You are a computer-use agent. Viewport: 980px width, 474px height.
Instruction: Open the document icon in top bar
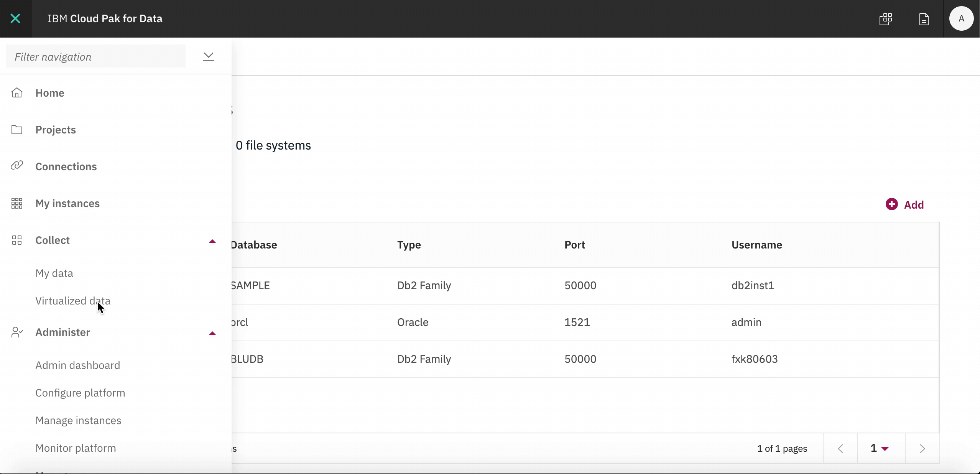coord(924,19)
